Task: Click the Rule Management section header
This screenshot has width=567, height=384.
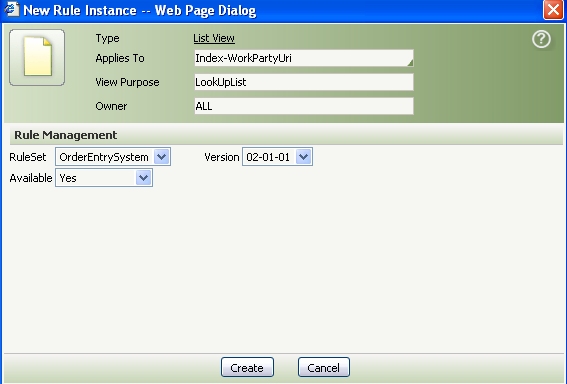Action: coord(286,135)
